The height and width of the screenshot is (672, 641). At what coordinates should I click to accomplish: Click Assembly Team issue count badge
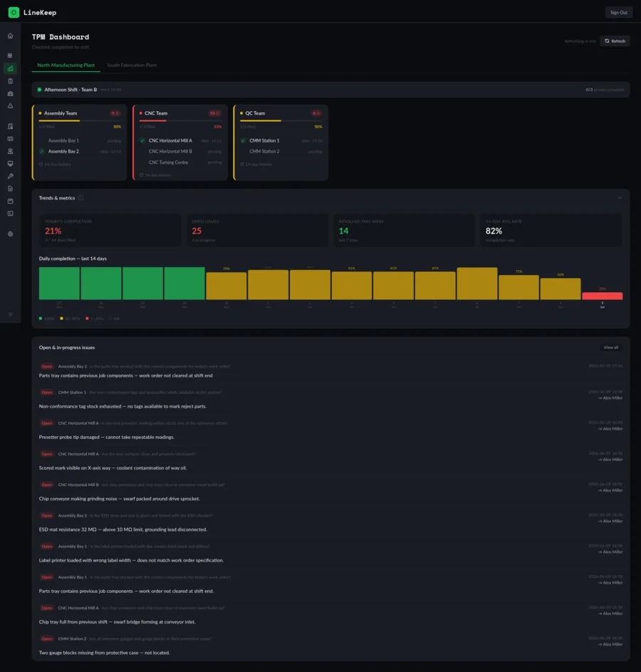[x=115, y=113]
